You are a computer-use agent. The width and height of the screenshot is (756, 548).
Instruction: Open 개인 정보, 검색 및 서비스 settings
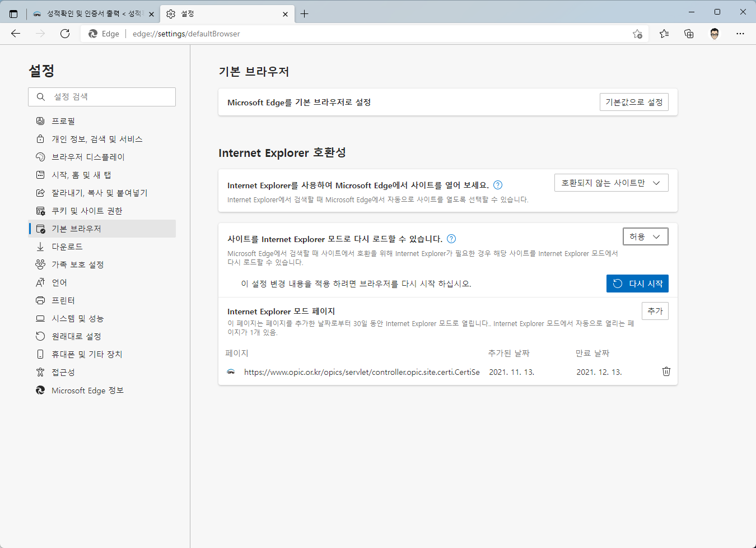pyautogui.click(x=102, y=139)
